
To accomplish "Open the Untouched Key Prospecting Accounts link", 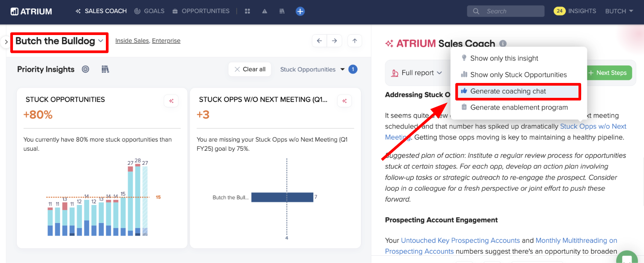I will [x=460, y=241].
